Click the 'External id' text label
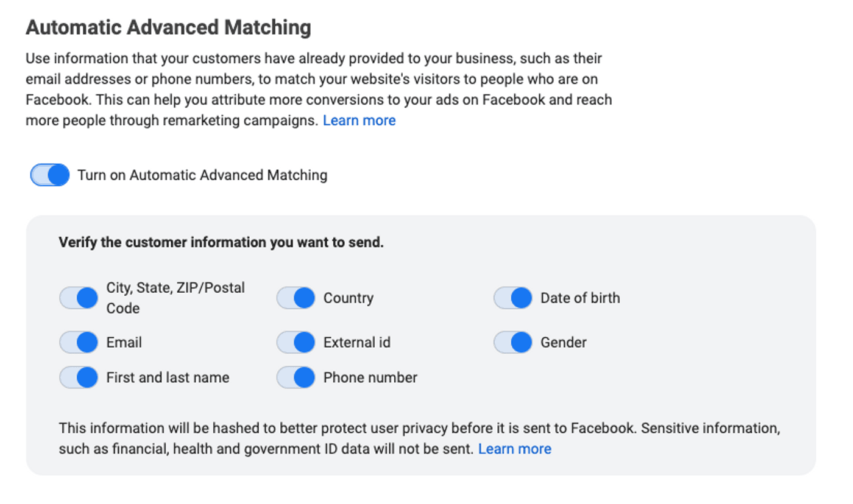853x504 pixels. [356, 343]
